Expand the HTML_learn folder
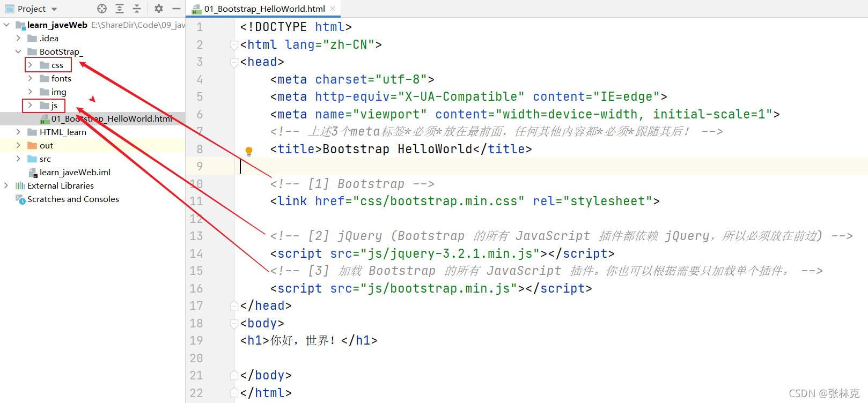Viewport: 868px width, 403px height. pyautogui.click(x=18, y=132)
